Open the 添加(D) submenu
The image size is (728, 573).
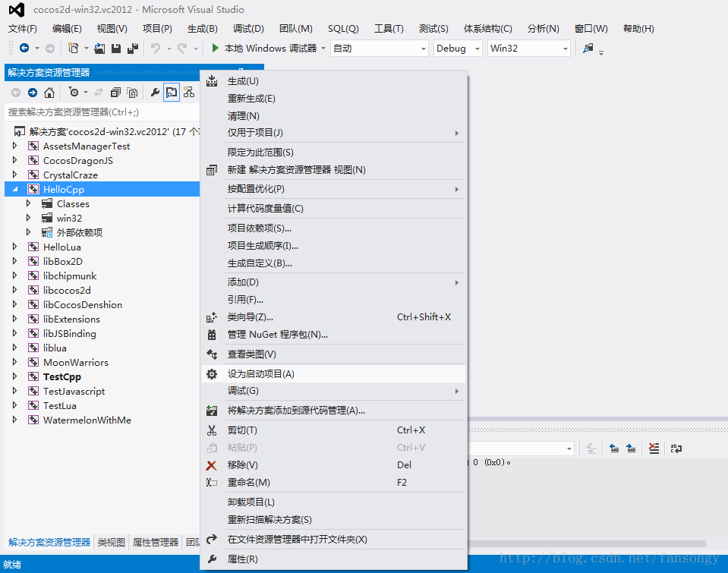pos(334,282)
